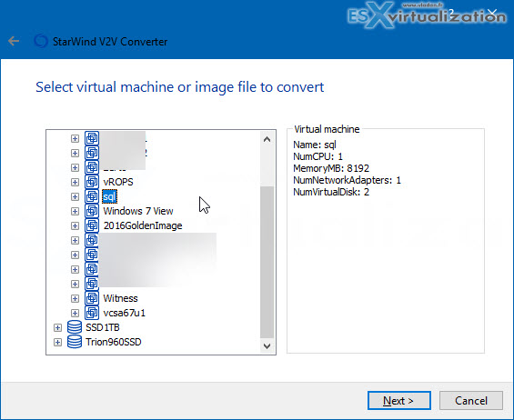Click the VM icon beside Witness

tap(92, 298)
